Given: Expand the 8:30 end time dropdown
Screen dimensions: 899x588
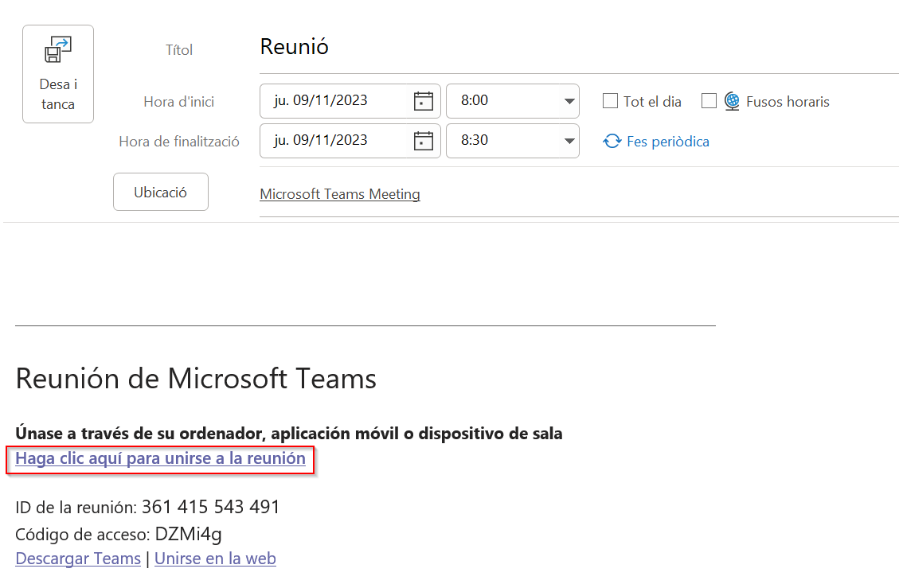Looking at the screenshot, I should point(569,141).
